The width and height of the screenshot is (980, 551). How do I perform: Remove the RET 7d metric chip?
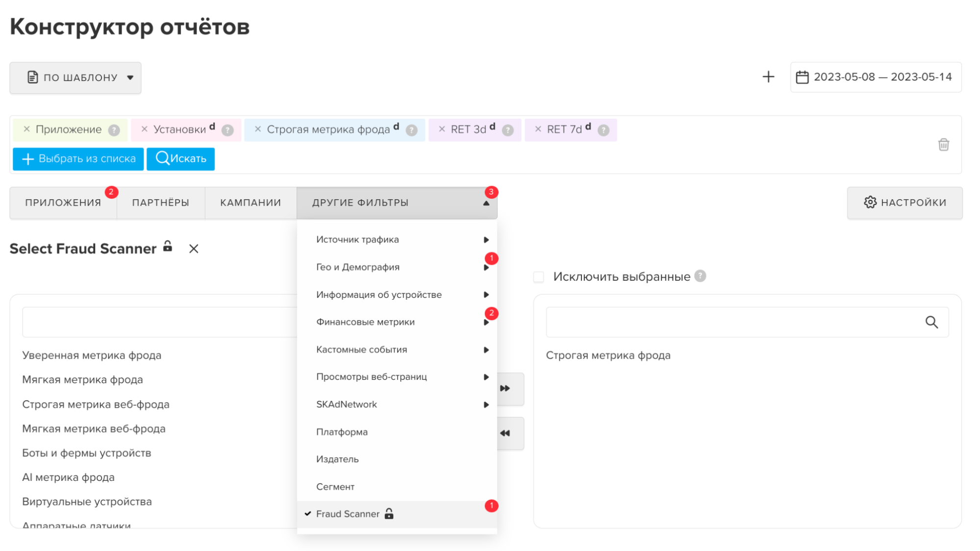(538, 130)
